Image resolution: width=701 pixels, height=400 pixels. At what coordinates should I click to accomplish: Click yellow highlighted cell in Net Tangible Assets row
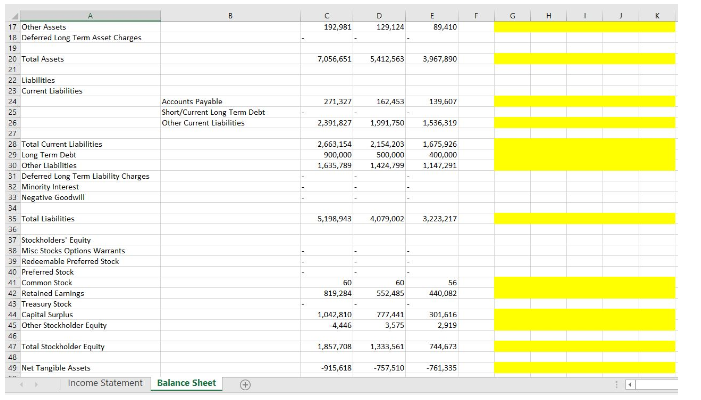click(x=585, y=368)
